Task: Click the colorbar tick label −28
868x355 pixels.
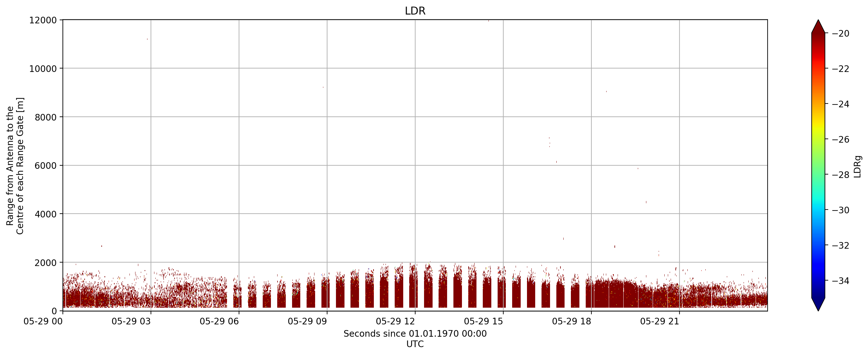Action: click(x=841, y=175)
